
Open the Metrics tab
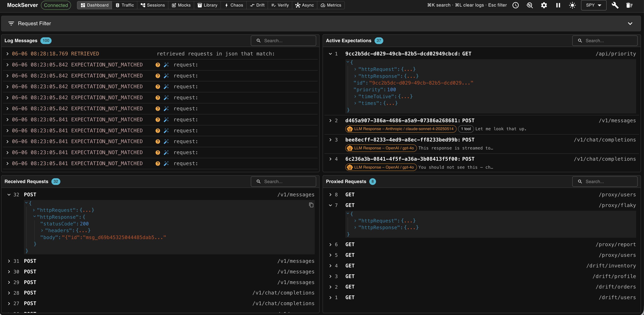click(x=331, y=5)
